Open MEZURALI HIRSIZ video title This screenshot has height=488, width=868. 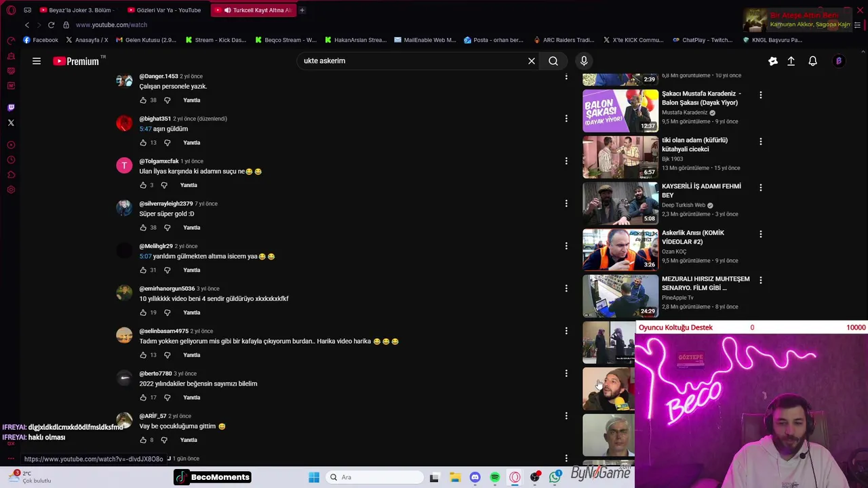pyautogui.click(x=705, y=283)
